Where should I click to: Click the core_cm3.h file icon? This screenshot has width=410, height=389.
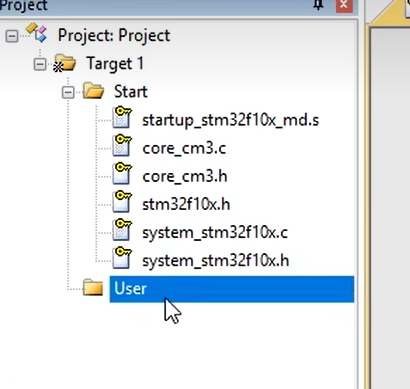[122, 173]
